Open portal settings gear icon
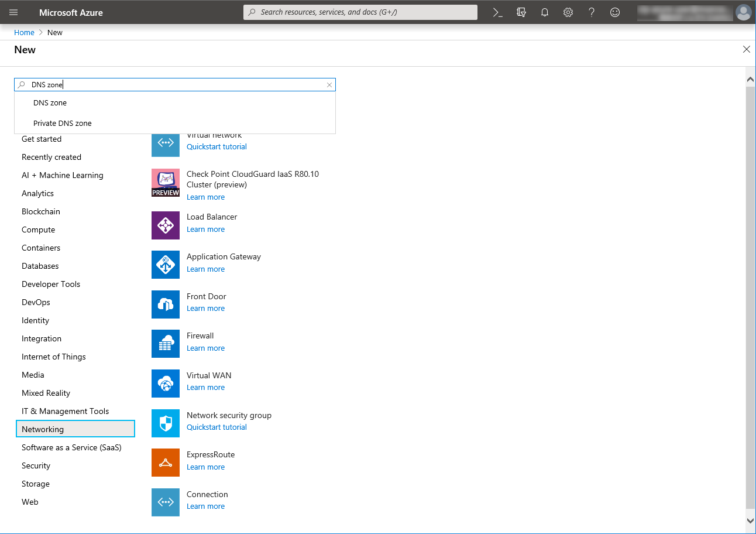The height and width of the screenshot is (534, 756). click(x=568, y=12)
